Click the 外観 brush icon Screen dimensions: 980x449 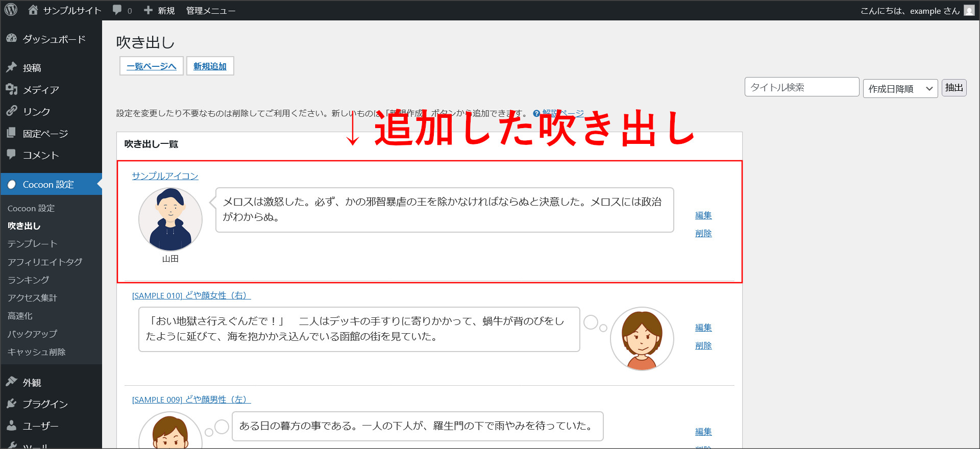[x=11, y=382]
